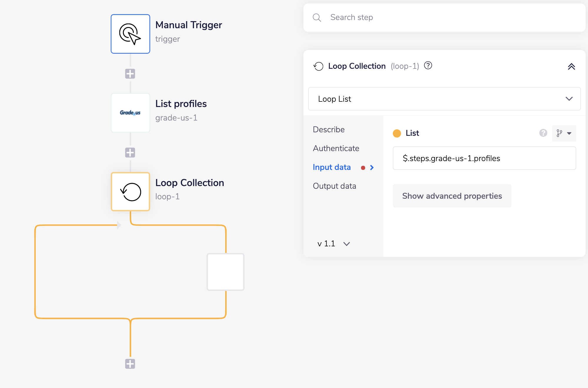Open the Output data tab

[334, 186]
